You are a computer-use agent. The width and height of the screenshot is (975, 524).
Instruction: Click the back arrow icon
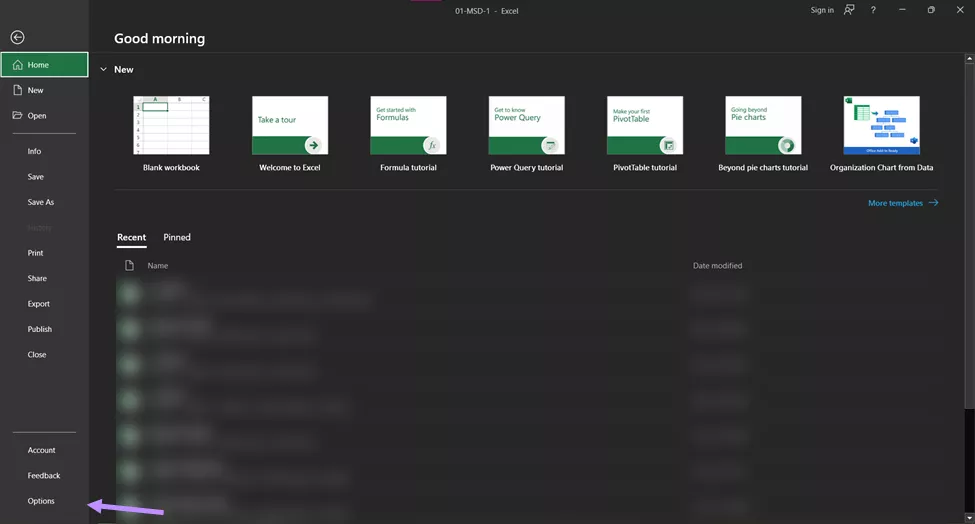[x=17, y=37]
